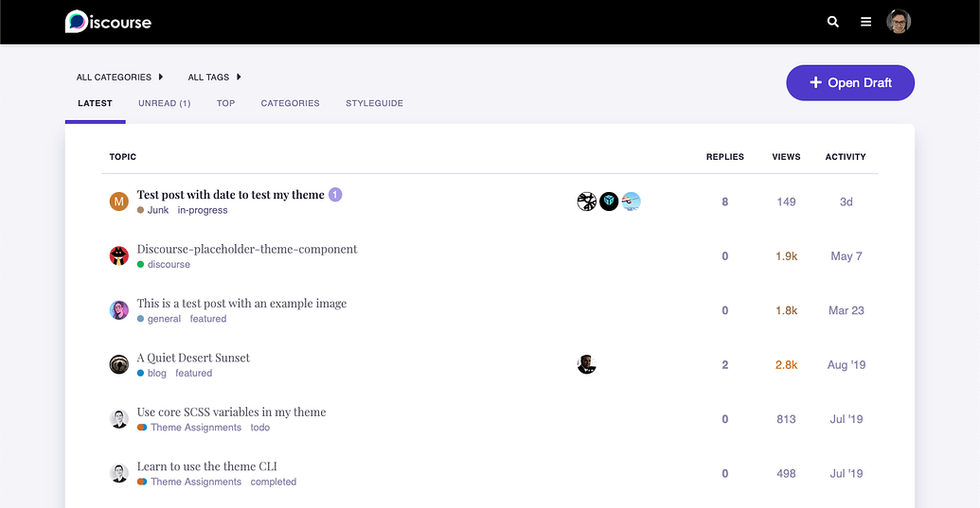Click the green discourse category swatch
Viewport: 980px width, 508px height.
click(x=141, y=265)
